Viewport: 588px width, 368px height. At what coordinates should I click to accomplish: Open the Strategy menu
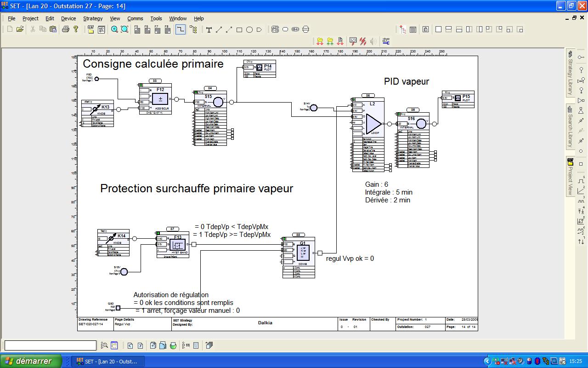point(93,18)
